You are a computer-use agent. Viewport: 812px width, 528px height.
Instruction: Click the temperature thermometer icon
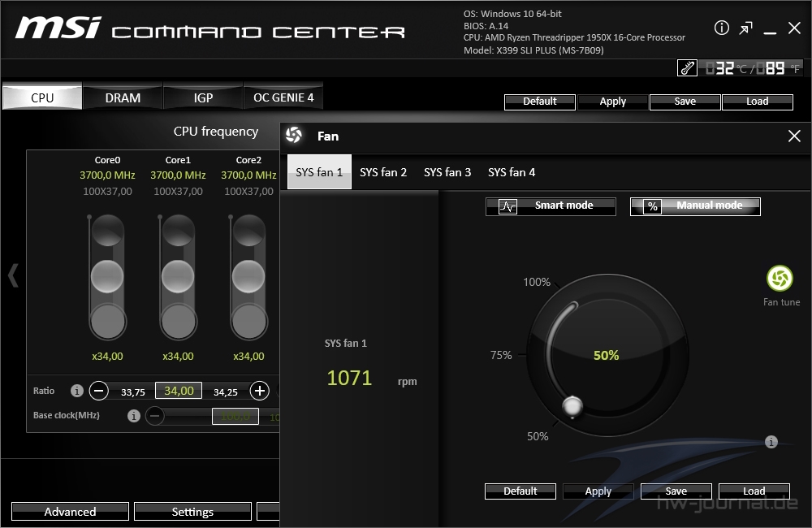pos(687,68)
